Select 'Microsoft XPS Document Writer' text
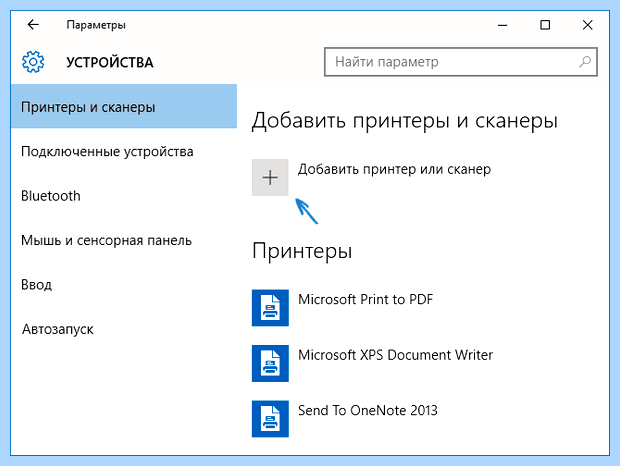 395,355
